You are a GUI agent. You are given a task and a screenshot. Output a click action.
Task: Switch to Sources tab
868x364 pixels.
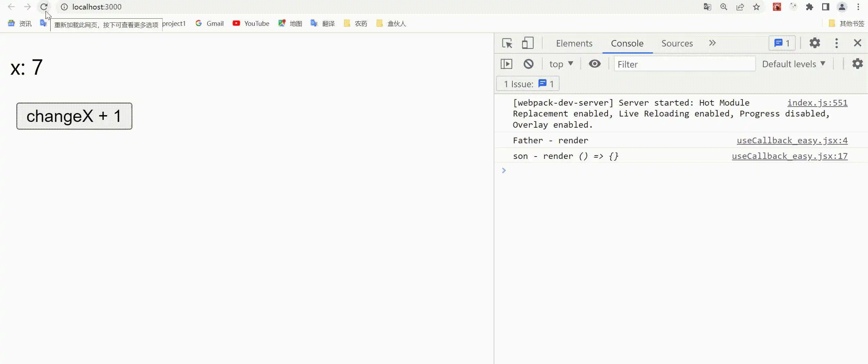[677, 43]
